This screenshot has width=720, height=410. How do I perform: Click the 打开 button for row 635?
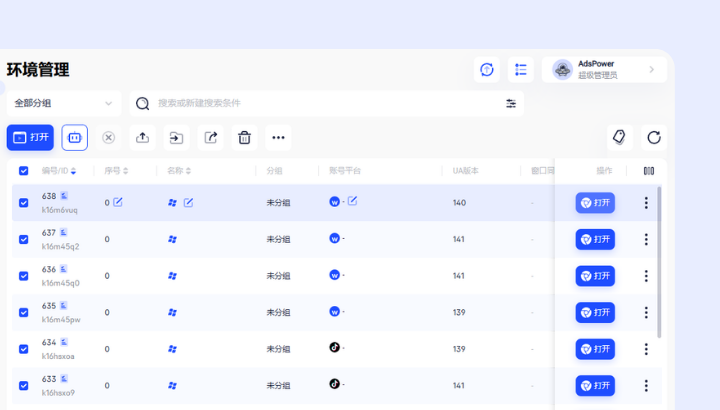[595, 313]
